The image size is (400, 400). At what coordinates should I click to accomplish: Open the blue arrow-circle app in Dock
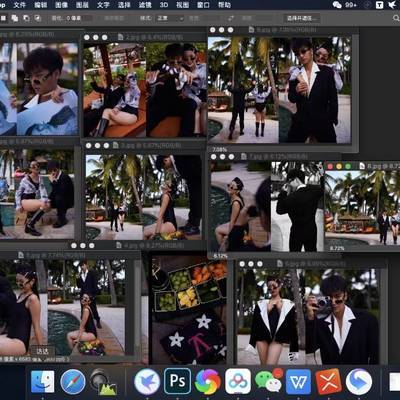point(359,382)
